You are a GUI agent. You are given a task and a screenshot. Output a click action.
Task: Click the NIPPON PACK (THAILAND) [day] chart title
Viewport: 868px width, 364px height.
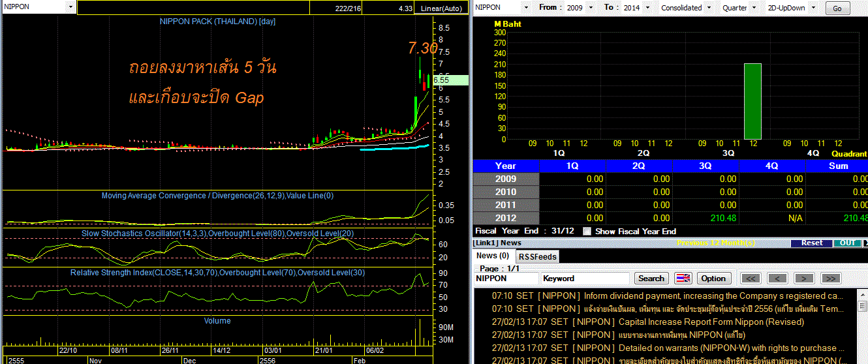pyautogui.click(x=218, y=22)
